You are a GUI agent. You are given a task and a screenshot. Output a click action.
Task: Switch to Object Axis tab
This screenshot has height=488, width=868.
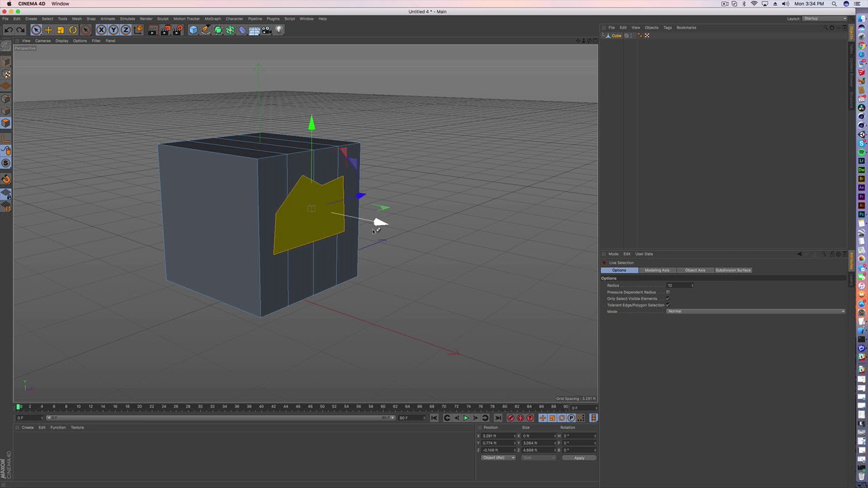(x=694, y=270)
